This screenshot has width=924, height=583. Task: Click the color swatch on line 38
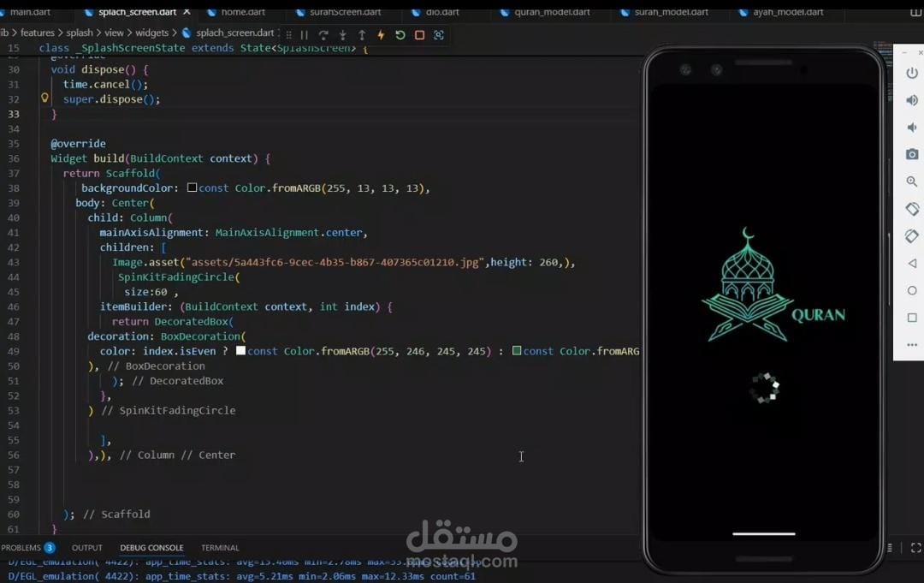(192, 187)
